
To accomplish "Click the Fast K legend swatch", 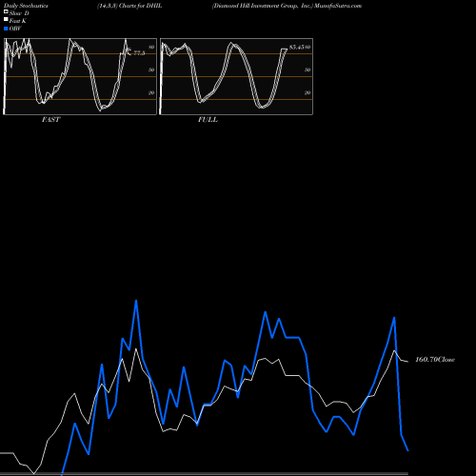I will [x=6, y=20].
